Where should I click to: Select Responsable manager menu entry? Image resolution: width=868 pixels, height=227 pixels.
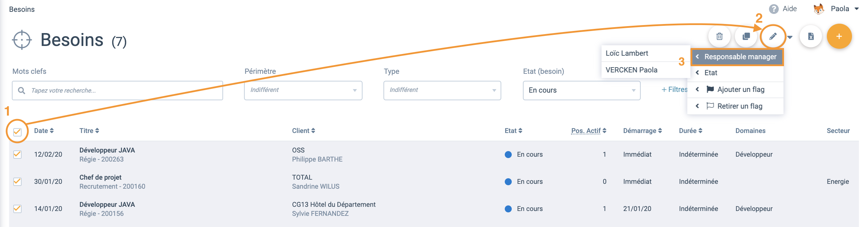coord(737,57)
